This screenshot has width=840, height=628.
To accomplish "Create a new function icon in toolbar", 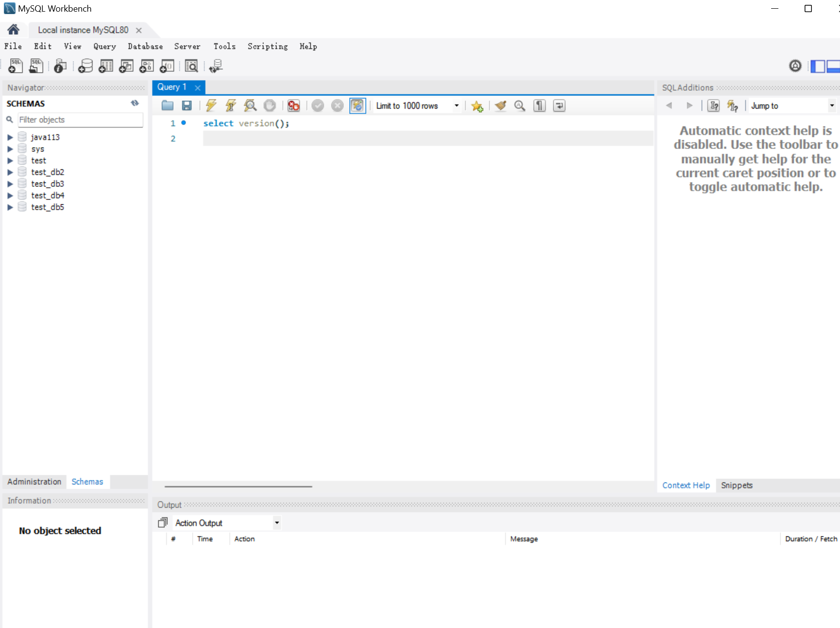I will point(167,66).
